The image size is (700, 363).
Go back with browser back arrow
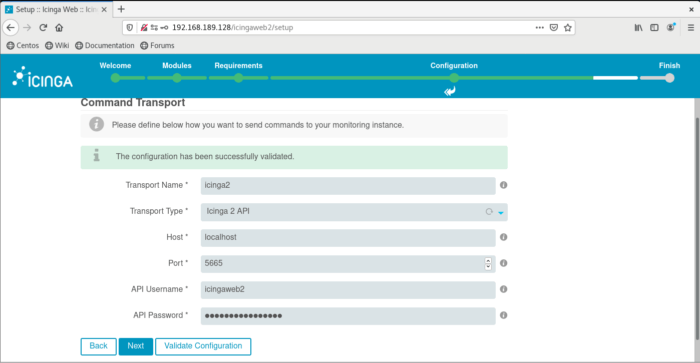tap(11, 28)
